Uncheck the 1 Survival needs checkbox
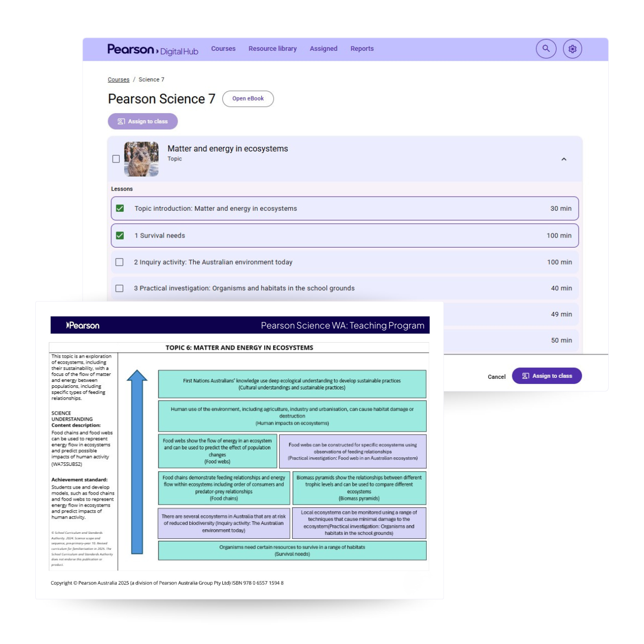This screenshot has width=644, height=644. [x=120, y=235]
